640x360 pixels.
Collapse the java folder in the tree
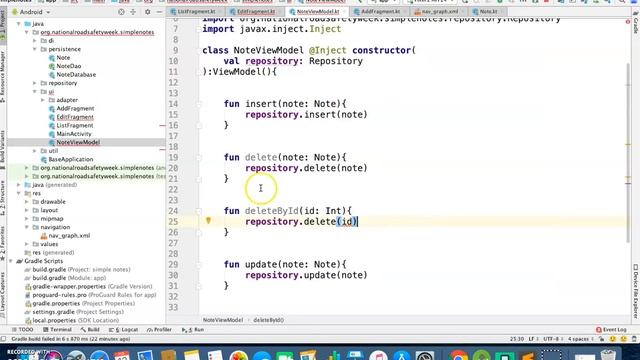pyautogui.click(x=19, y=24)
